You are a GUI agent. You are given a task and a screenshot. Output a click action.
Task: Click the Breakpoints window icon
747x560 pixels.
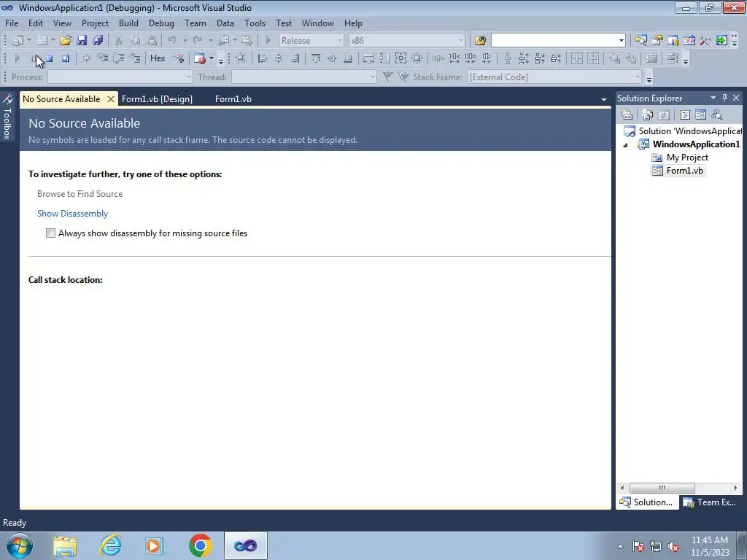coord(200,58)
